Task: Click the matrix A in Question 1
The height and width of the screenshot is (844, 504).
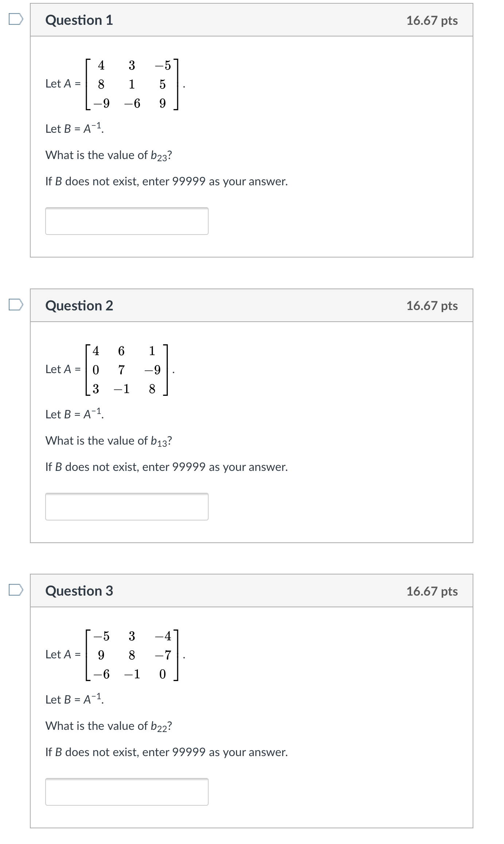Action: tap(132, 84)
